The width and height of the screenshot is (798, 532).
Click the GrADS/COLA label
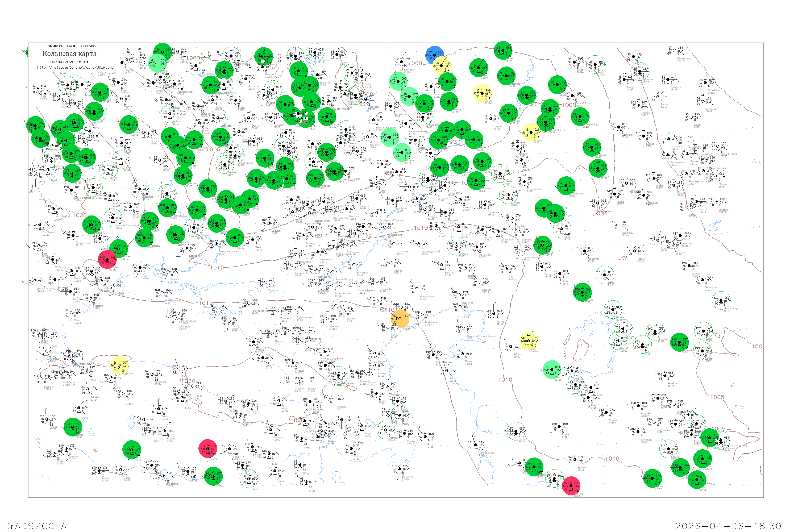click(x=35, y=526)
